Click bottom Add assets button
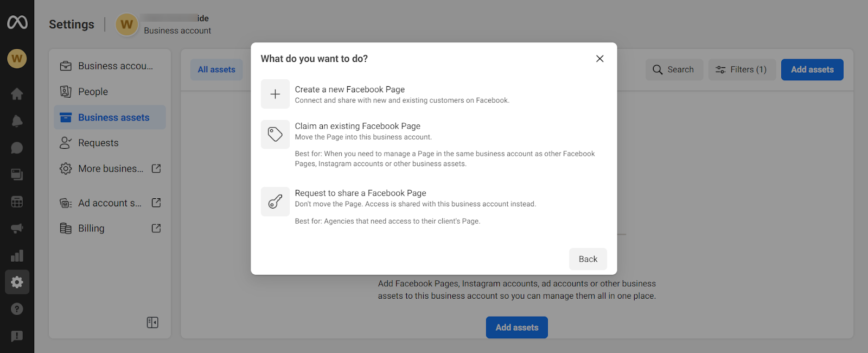 [x=516, y=327]
